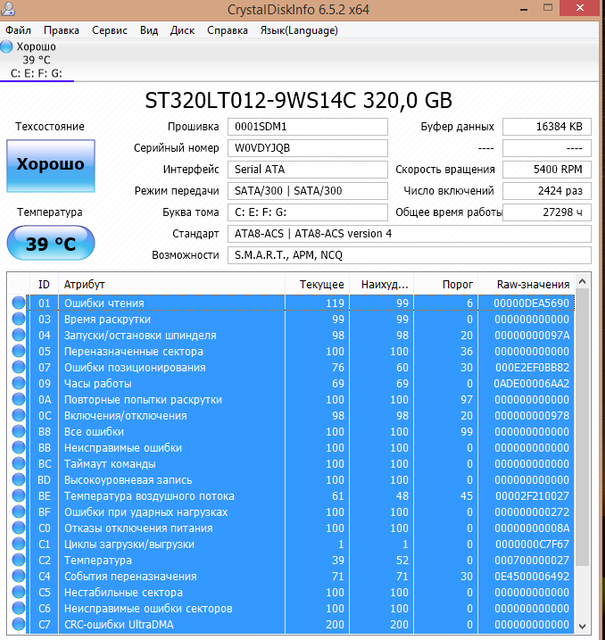Click status circle of Все ошибки row
605x640 pixels.
18,431
